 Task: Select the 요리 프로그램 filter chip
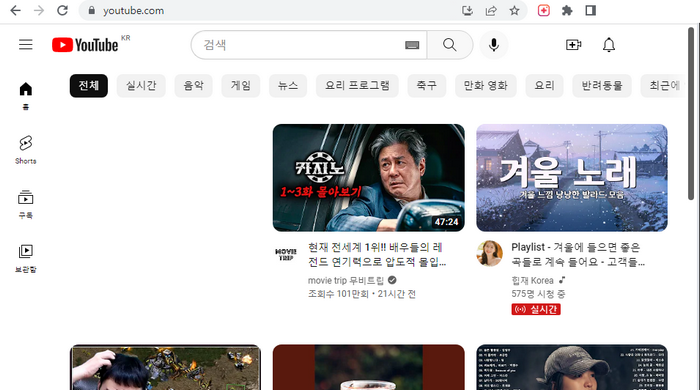coord(357,86)
